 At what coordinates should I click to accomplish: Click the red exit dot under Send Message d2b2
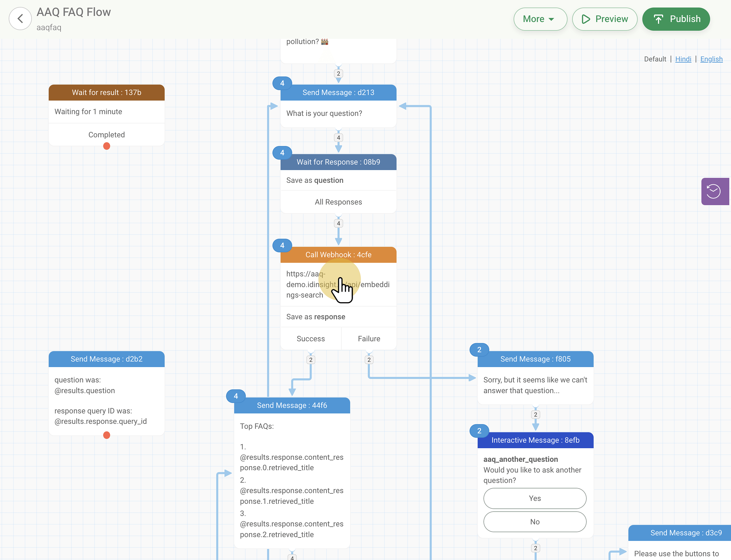(x=107, y=435)
